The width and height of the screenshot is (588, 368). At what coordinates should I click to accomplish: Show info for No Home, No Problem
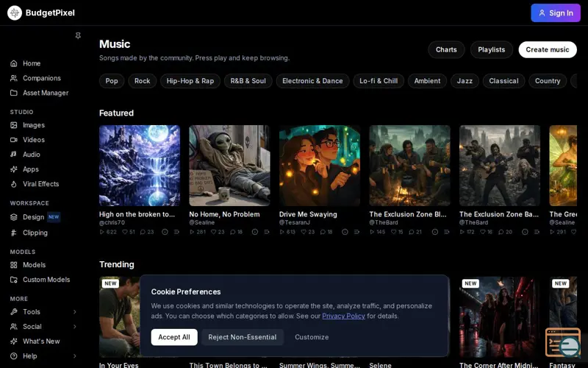(x=254, y=232)
